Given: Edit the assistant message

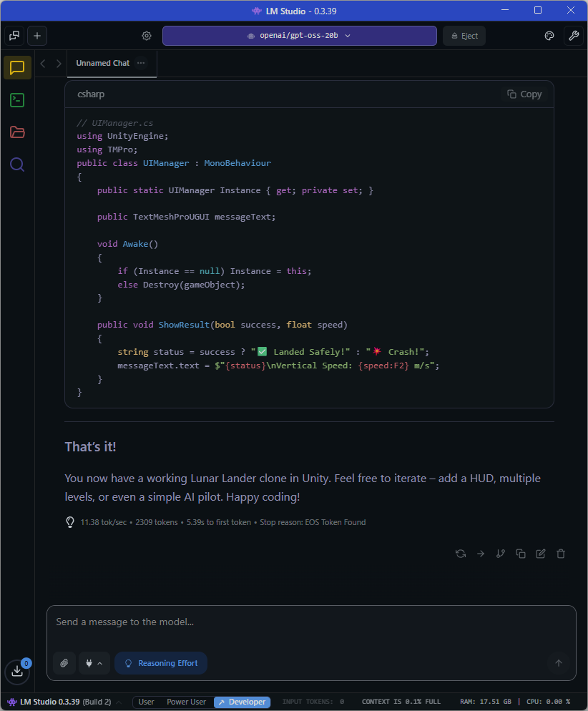Looking at the screenshot, I should tap(541, 554).
